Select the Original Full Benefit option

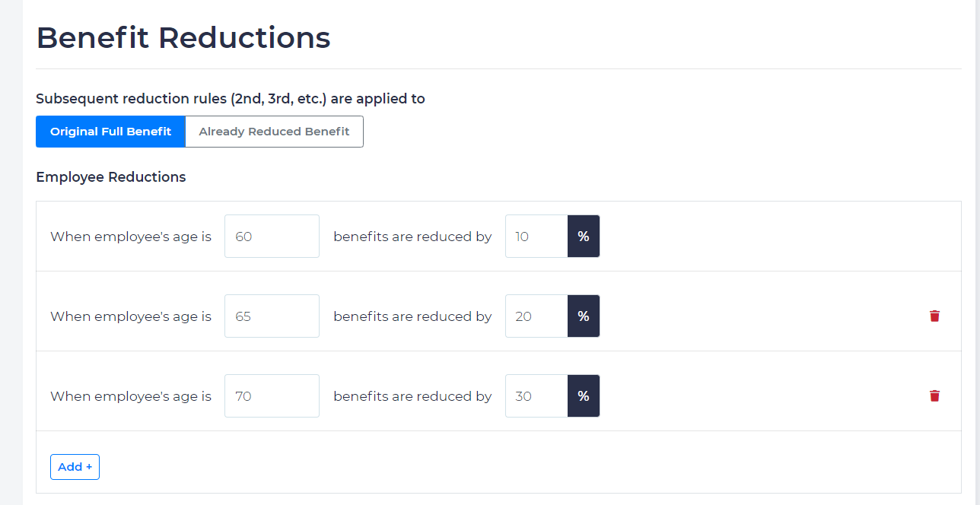click(x=110, y=131)
